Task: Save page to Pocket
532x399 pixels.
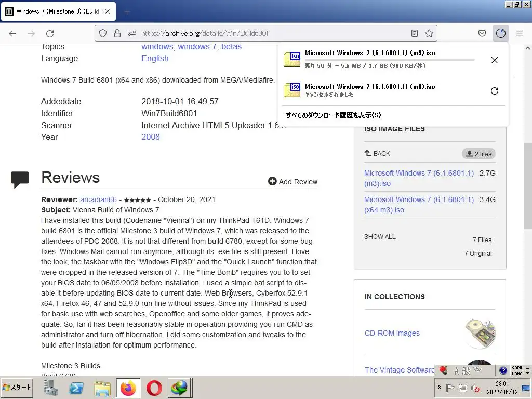Action: (482, 33)
